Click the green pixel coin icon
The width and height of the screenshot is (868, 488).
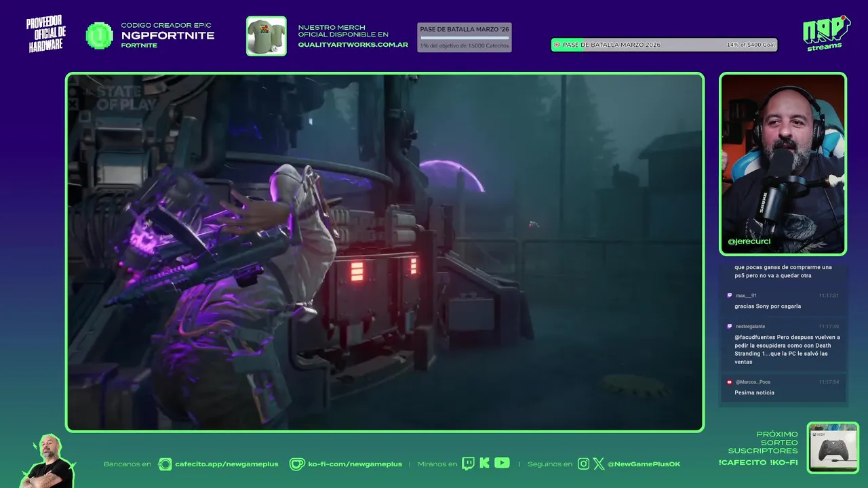pyautogui.click(x=100, y=36)
